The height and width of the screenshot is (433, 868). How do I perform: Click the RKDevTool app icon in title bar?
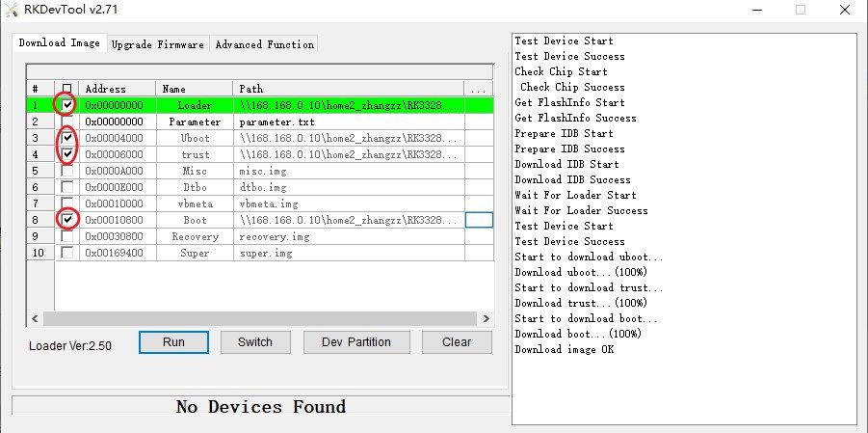click(x=11, y=10)
